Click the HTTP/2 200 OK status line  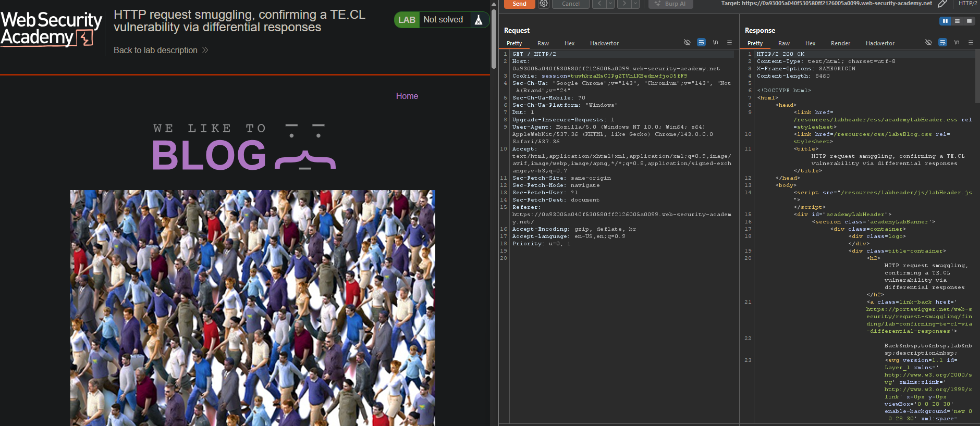coord(780,54)
